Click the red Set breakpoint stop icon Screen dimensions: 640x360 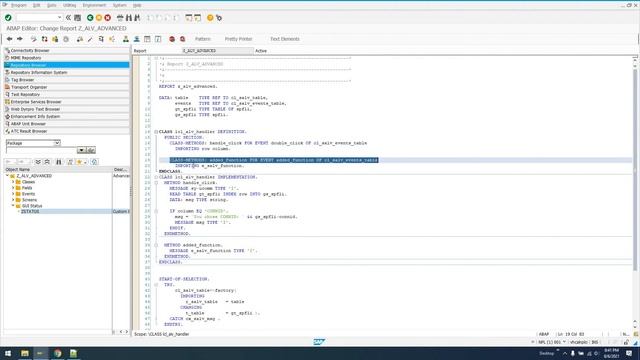click(172, 39)
